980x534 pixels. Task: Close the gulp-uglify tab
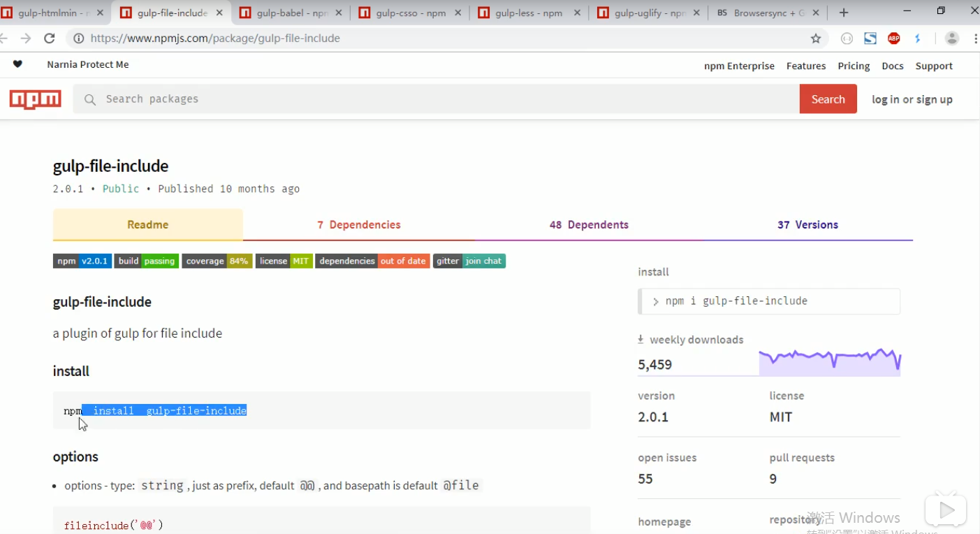(696, 13)
